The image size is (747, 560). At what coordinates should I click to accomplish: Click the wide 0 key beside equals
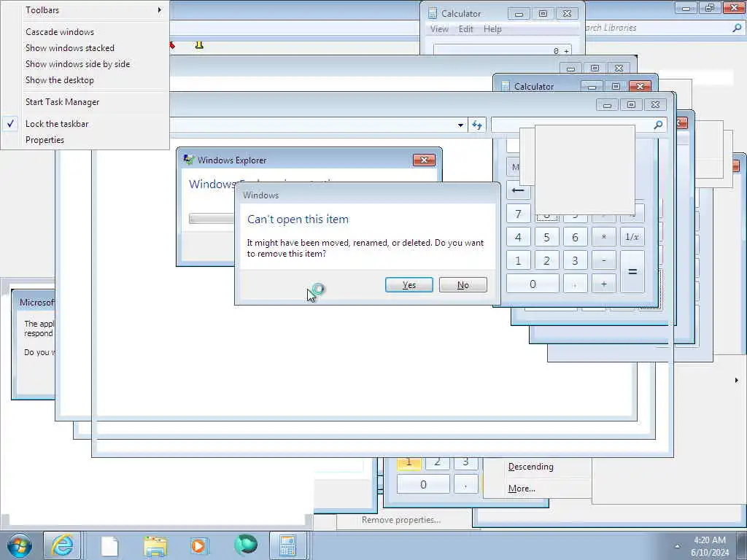coord(533,284)
